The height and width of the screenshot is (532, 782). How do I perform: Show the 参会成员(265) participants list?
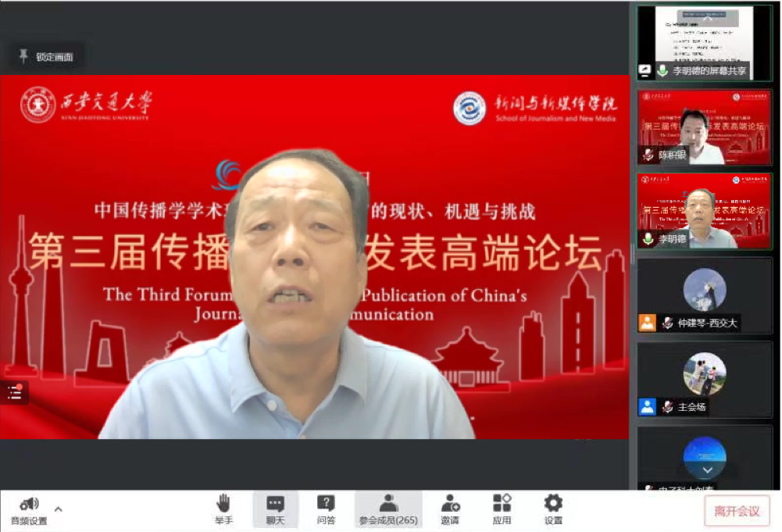coord(388,509)
